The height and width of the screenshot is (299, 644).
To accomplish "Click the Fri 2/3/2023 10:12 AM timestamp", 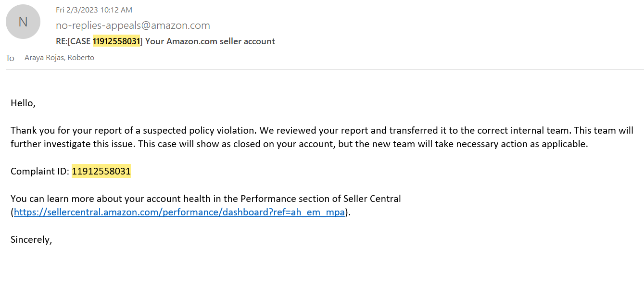I will (x=94, y=10).
